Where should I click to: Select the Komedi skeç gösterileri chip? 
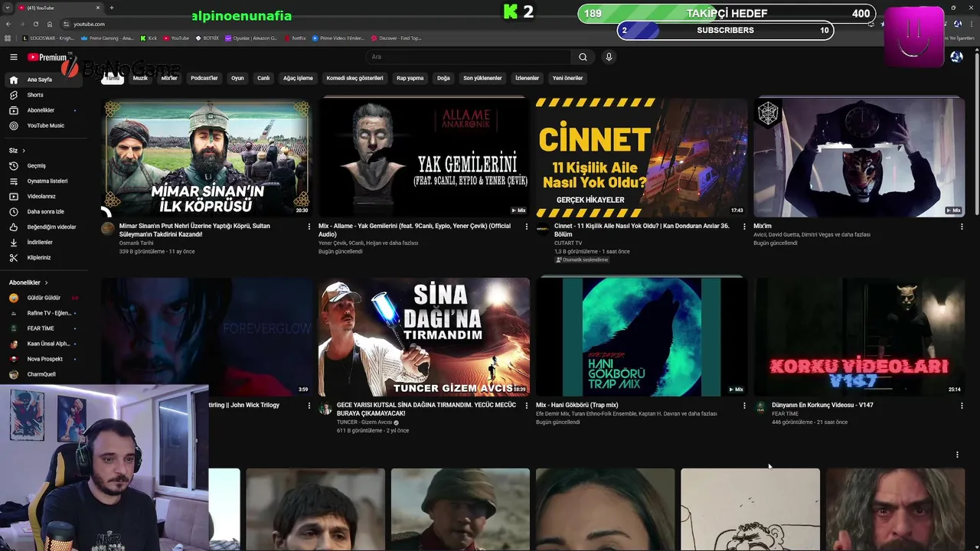[354, 78]
